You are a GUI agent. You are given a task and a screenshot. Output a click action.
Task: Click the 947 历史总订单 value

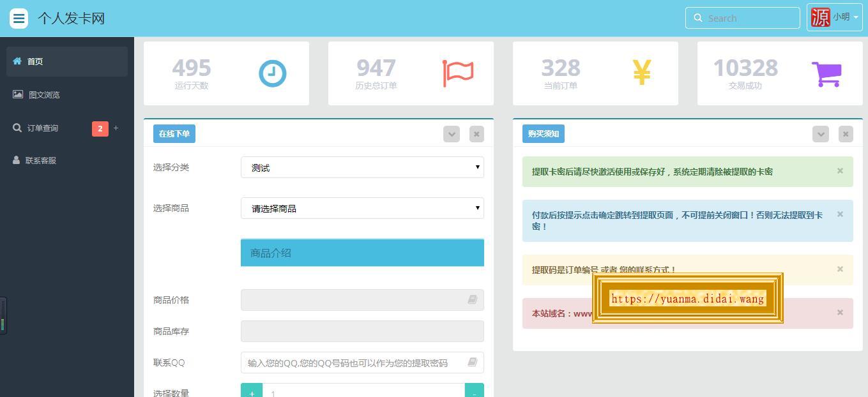376,68
